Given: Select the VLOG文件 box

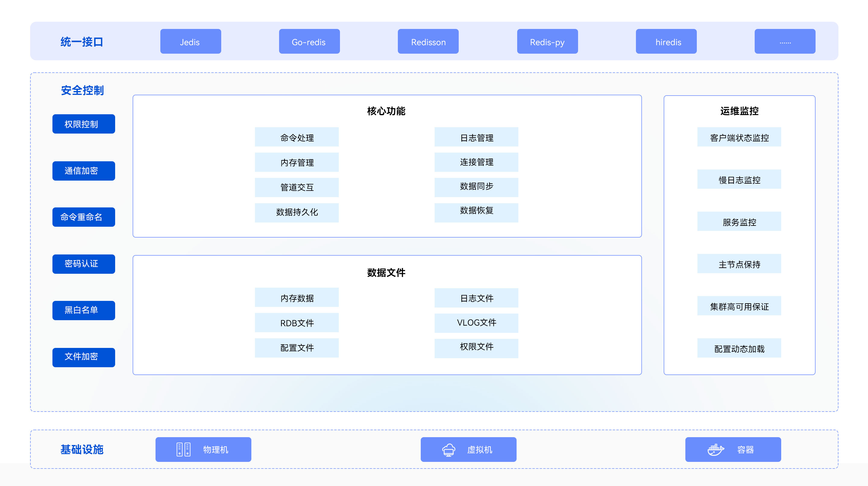Looking at the screenshot, I should 476,323.
